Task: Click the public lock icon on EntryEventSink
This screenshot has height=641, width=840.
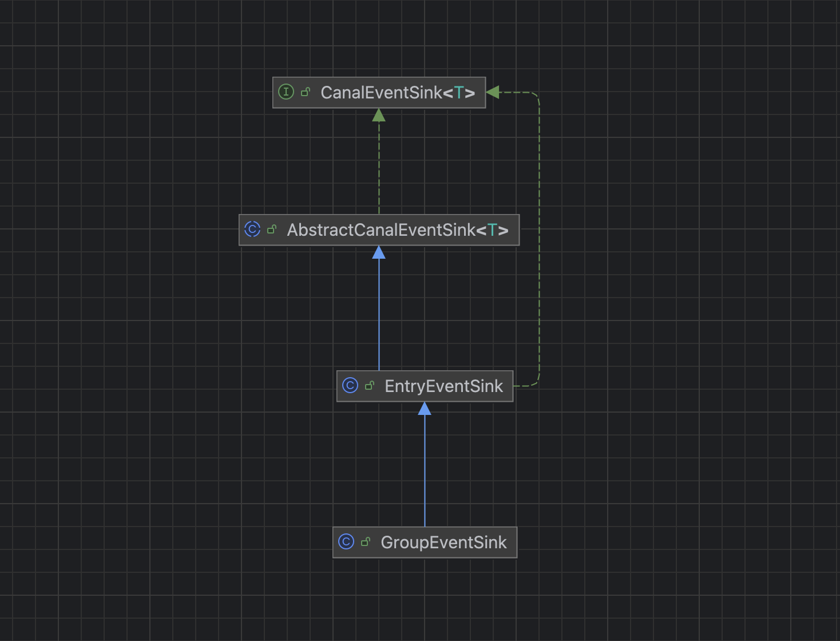Action: coord(370,386)
